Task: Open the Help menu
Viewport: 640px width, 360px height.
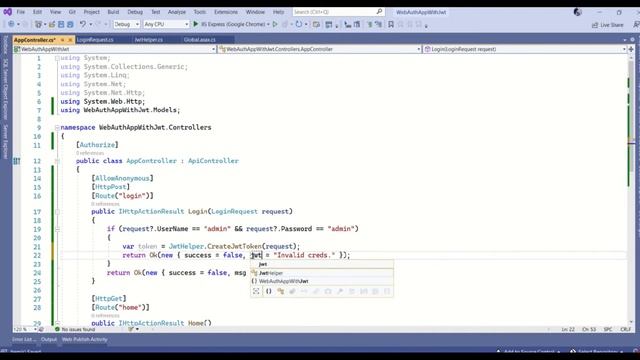Action: [278, 12]
